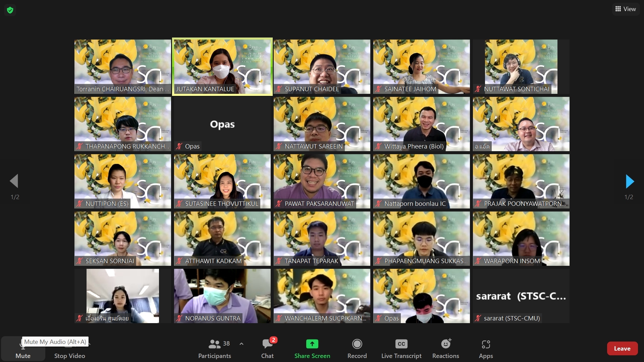Open the Participants panel
Image resolution: width=644 pixels, height=362 pixels.
pyautogui.click(x=215, y=349)
